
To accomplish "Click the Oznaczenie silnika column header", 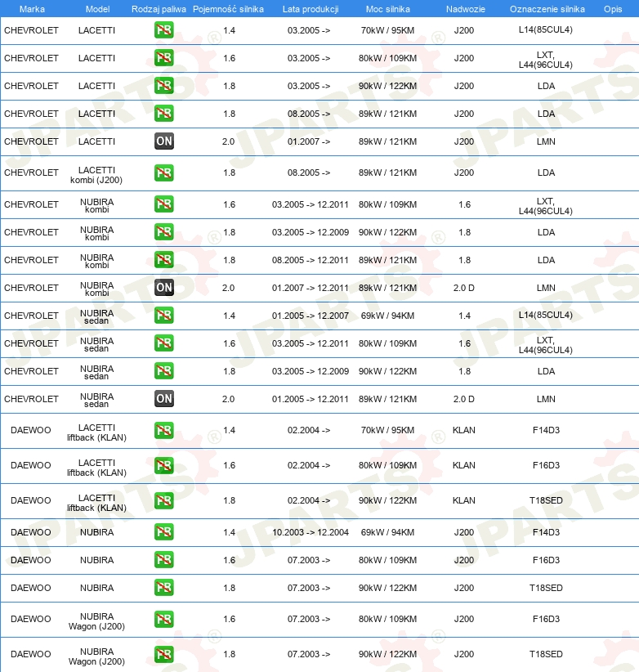I will pyautogui.click(x=547, y=9).
